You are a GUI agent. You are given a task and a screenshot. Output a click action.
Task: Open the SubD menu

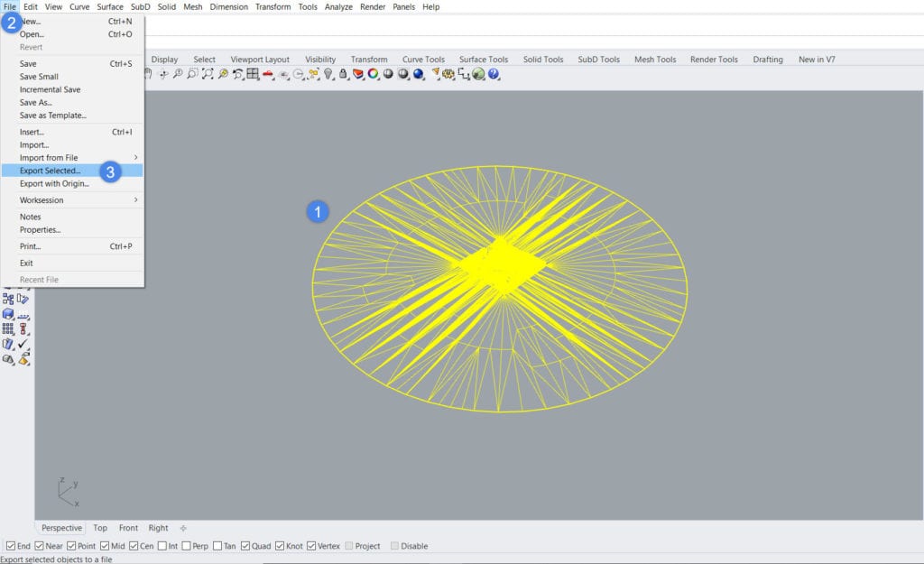tap(140, 6)
